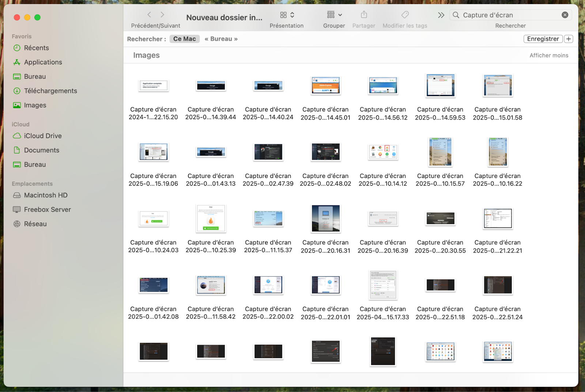585x392 pixels.
Task: Expand hidden toolbar items with the double chevron
Action: click(x=441, y=15)
